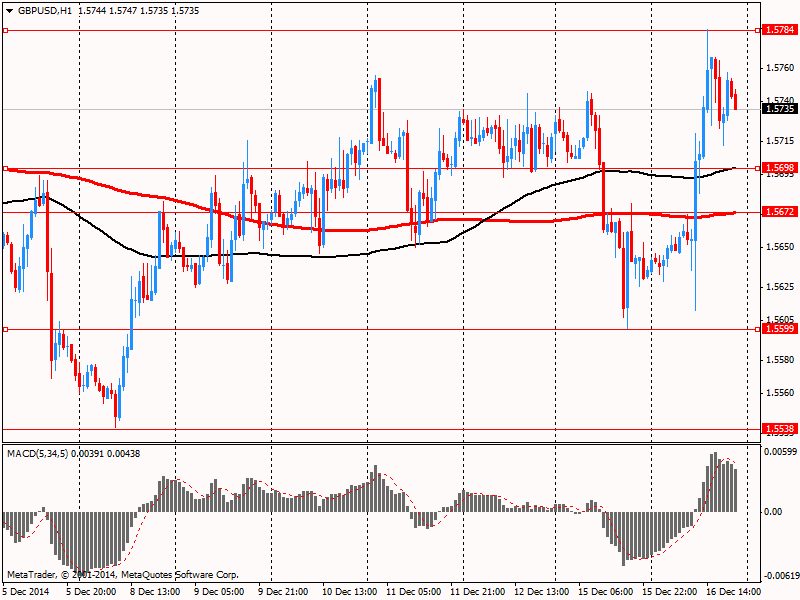
Task: Click right anchor square of 1.5784 line
Action: click(x=755, y=31)
